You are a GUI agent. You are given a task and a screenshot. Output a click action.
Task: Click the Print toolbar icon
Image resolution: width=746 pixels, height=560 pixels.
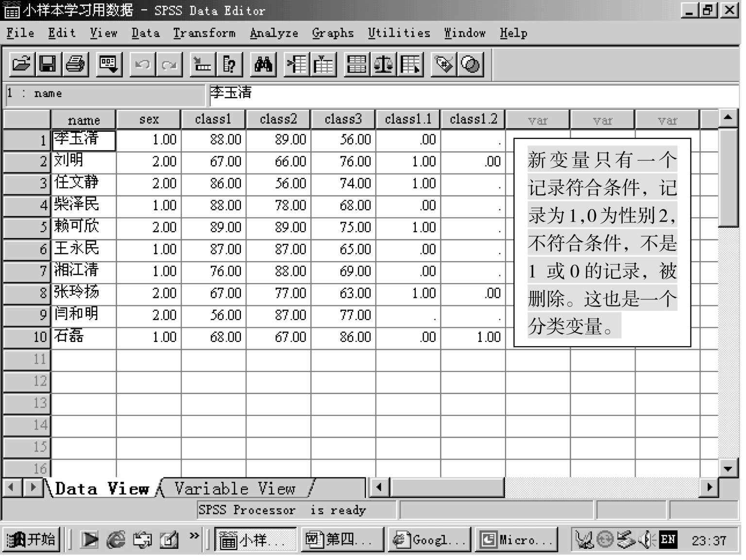point(75,64)
